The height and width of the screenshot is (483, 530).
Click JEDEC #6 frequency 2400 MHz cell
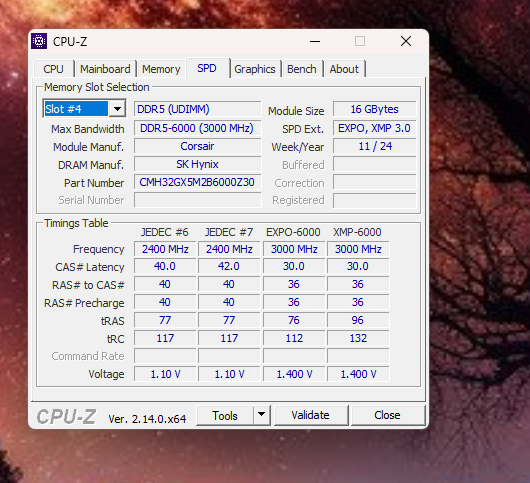pos(165,249)
